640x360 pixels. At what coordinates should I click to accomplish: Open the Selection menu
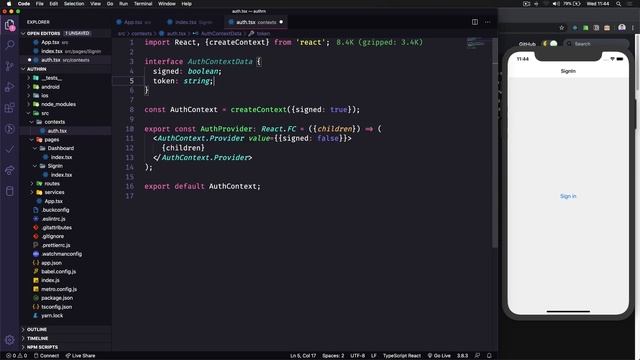tap(74, 4)
